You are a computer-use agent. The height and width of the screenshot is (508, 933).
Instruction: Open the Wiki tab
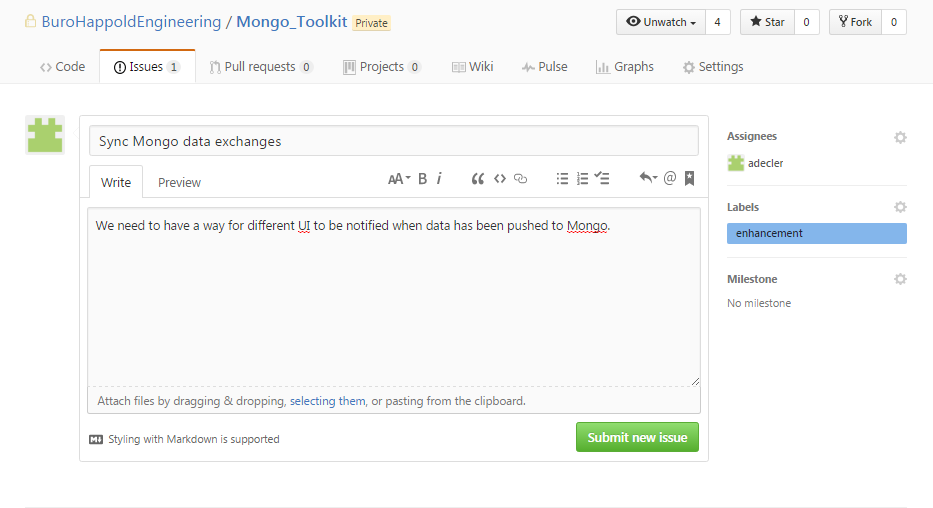coord(472,67)
